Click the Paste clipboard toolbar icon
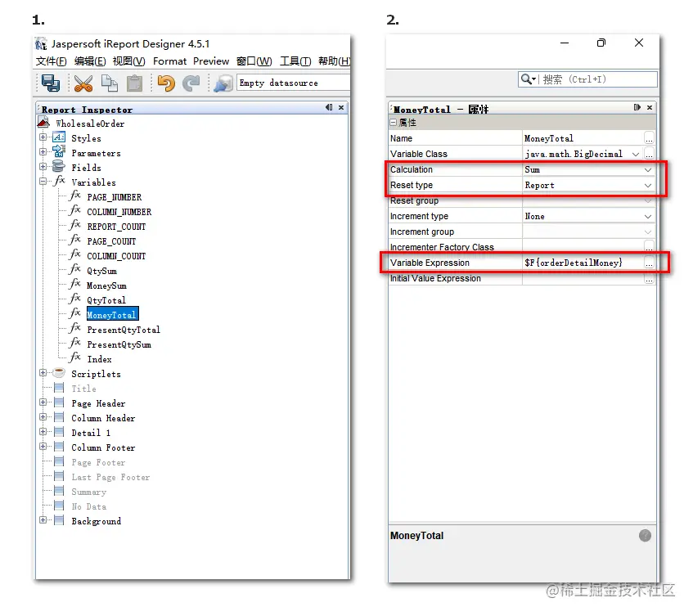Screen dimensions: 693x616 pyautogui.click(x=135, y=83)
